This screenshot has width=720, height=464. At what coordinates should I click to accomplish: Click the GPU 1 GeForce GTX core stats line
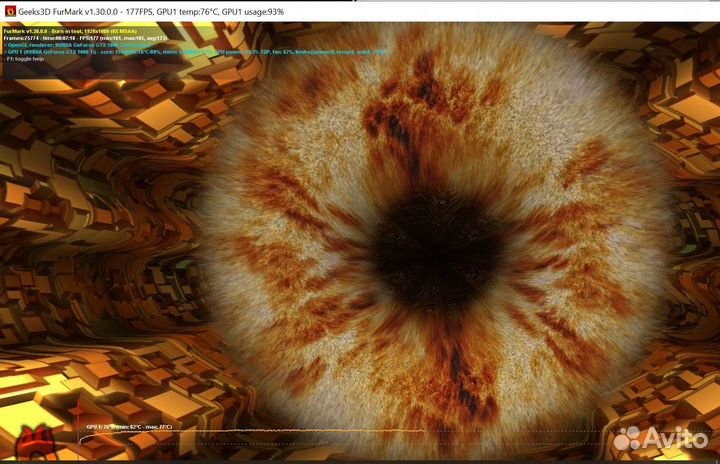[150, 51]
